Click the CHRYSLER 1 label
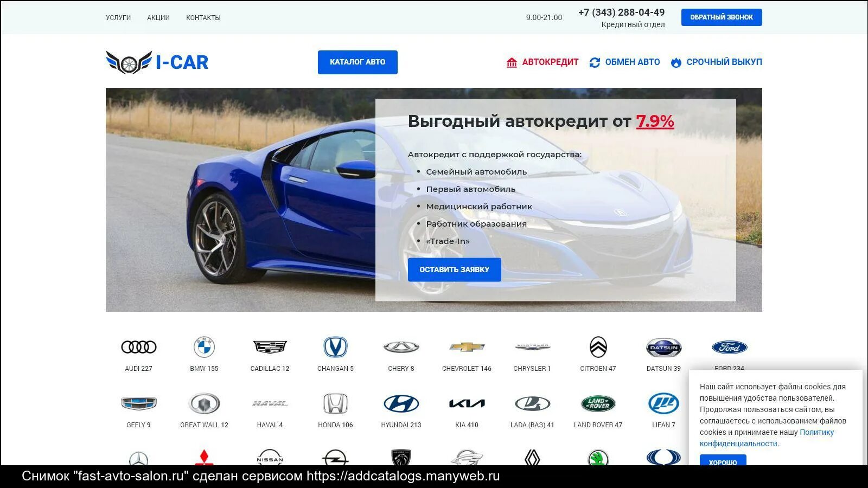This screenshot has height=488, width=868. point(532,369)
